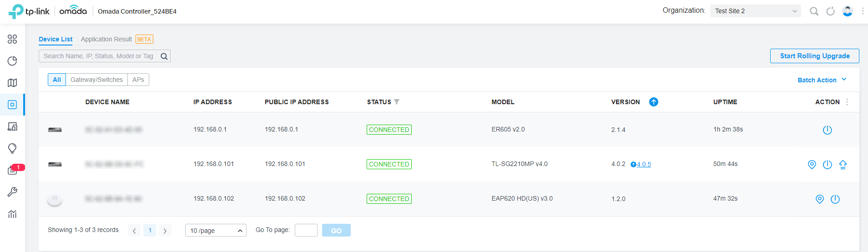Upgrade the TL-SG2210MP v4.0 switch firmware
The image size is (868, 252).
pyautogui.click(x=843, y=165)
